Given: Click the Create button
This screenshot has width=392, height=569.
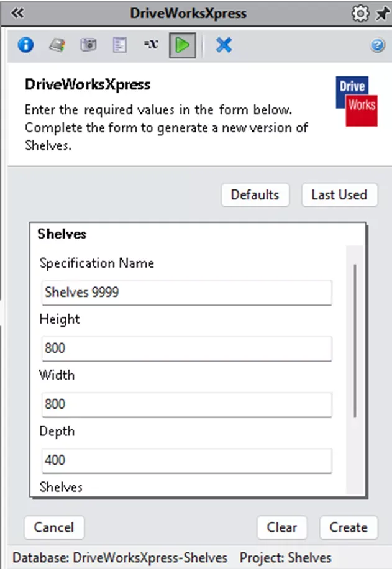Looking at the screenshot, I should 349,527.
